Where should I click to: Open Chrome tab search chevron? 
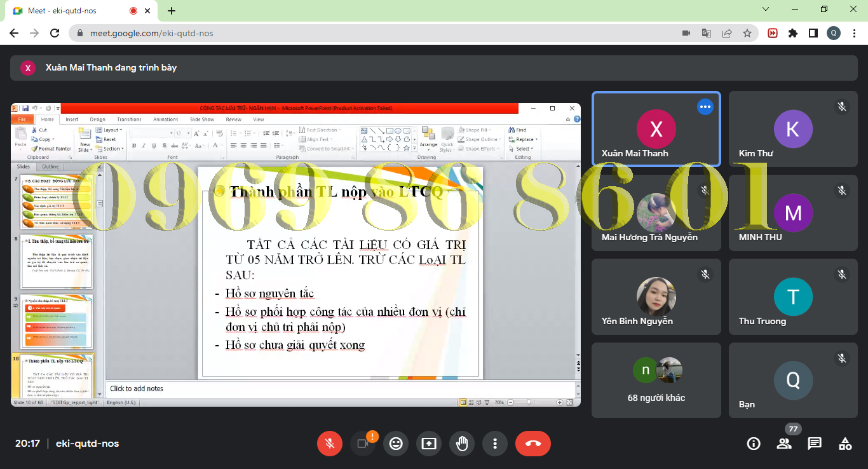766,10
